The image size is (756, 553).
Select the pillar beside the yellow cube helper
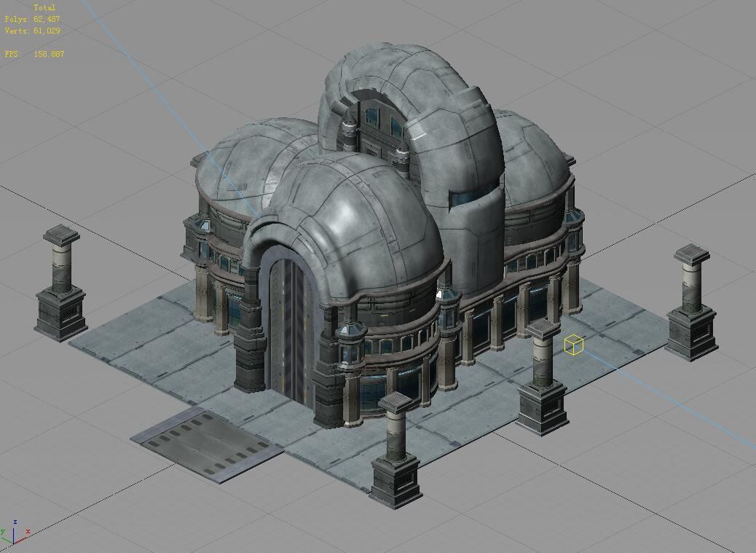click(x=543, y=377)
